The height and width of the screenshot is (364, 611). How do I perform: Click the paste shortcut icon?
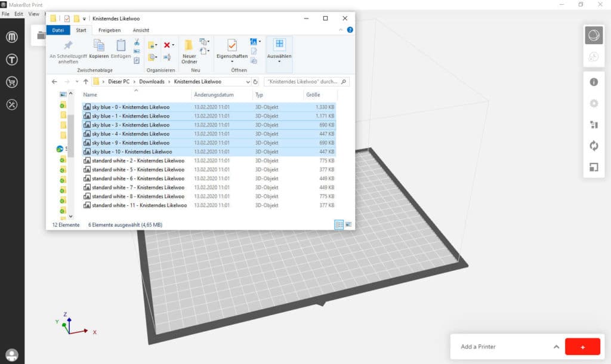pyautogui.click(x=137, y=60)
